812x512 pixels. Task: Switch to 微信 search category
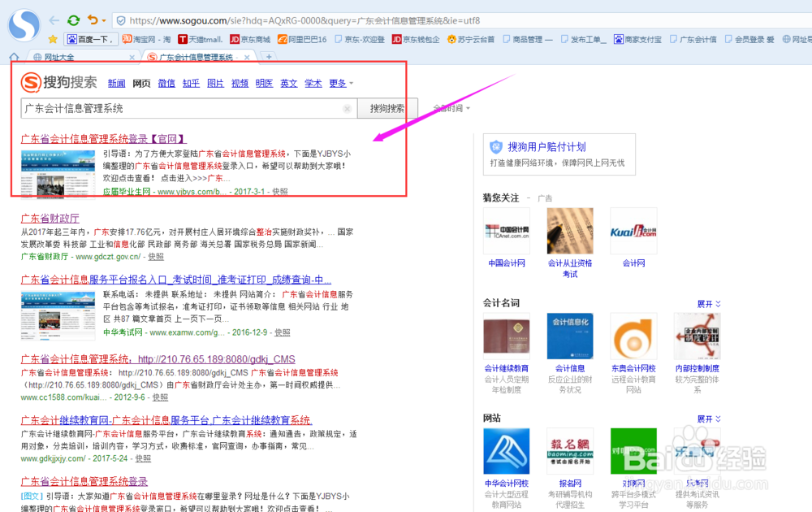click(x=166, y=83)
